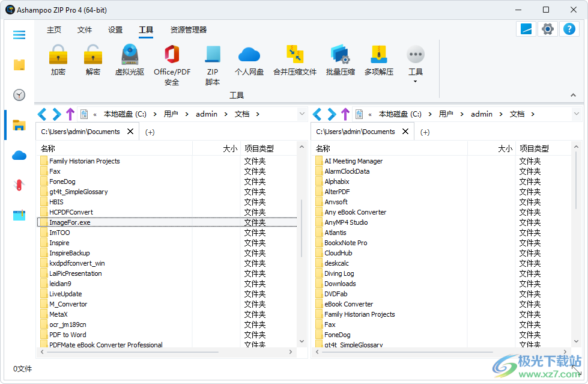This screenshot has width=588, height=384.
Task: Open the help question mark button
Action: click(569, 29)
